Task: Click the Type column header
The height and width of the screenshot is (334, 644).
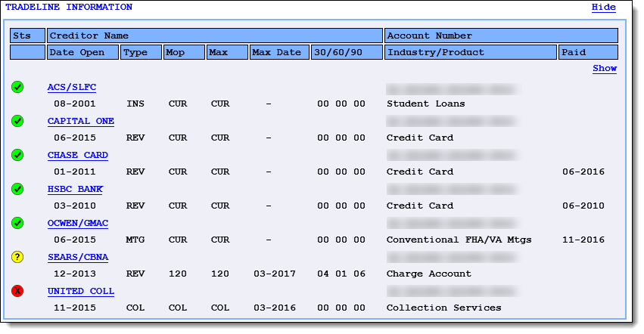Action: coord(141,53)
